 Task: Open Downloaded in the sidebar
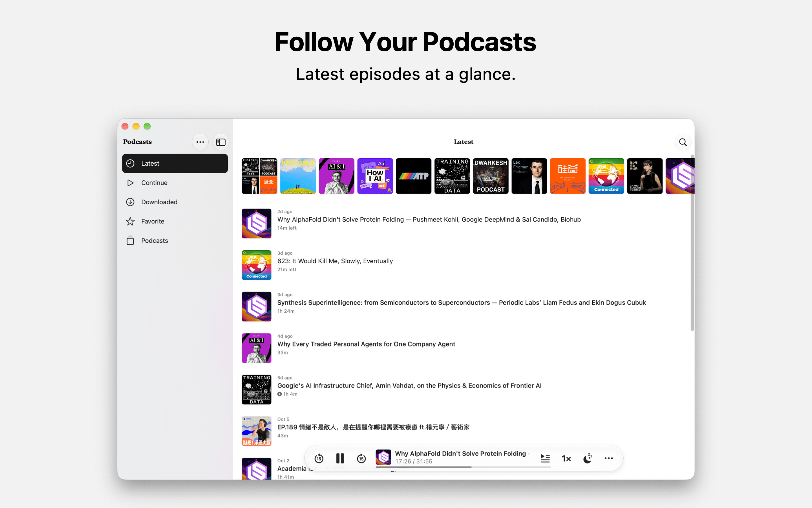[x=175, y=202]
